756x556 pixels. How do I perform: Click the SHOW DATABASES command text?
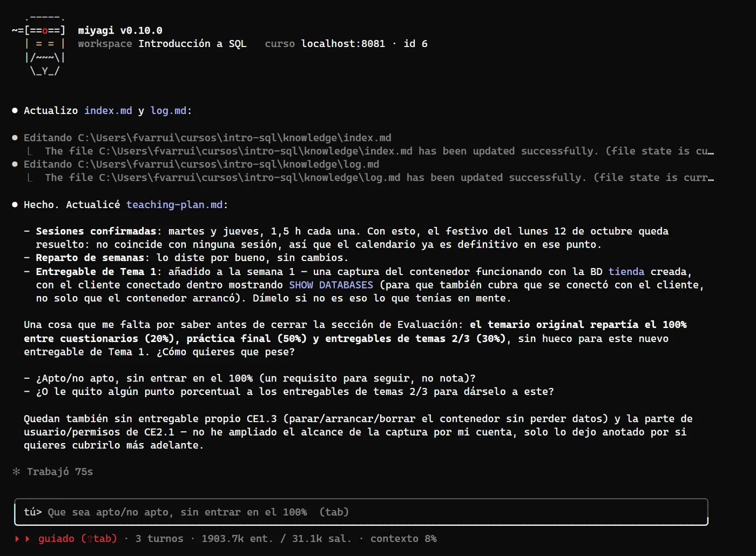331,285
